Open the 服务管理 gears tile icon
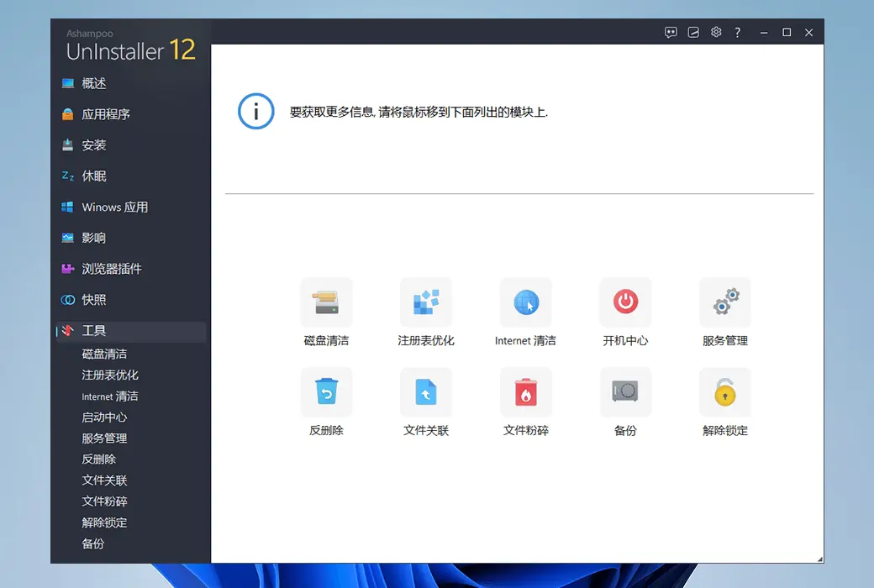874x588 pixels. 725,302
